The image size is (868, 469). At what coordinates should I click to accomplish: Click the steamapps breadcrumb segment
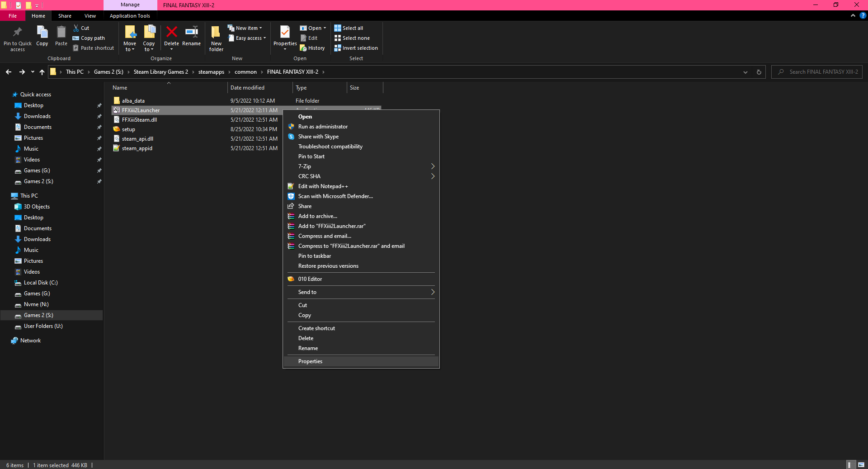(x=211, y=72)
